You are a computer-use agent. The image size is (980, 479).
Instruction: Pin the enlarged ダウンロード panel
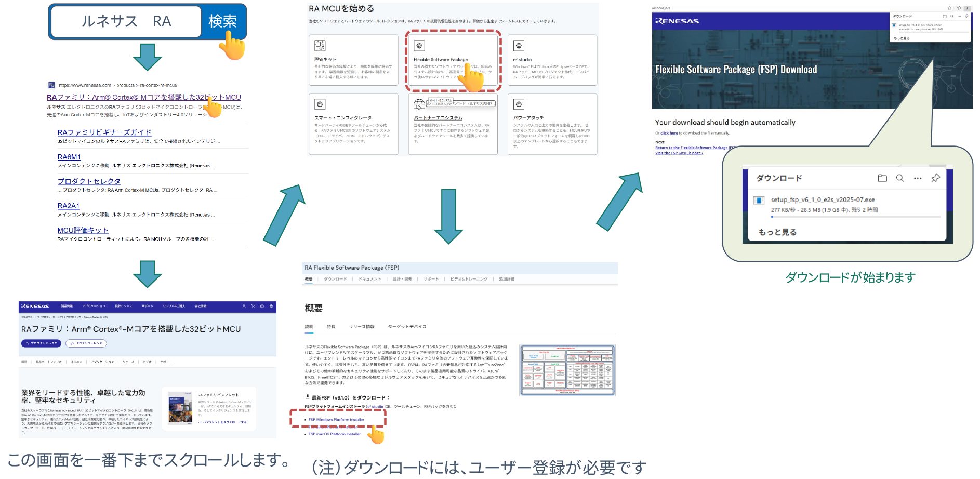[x=935, y=178]
